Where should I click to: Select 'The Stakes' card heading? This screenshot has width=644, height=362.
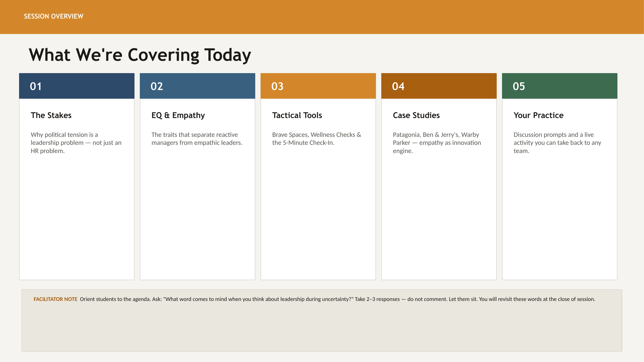[51, 115]
